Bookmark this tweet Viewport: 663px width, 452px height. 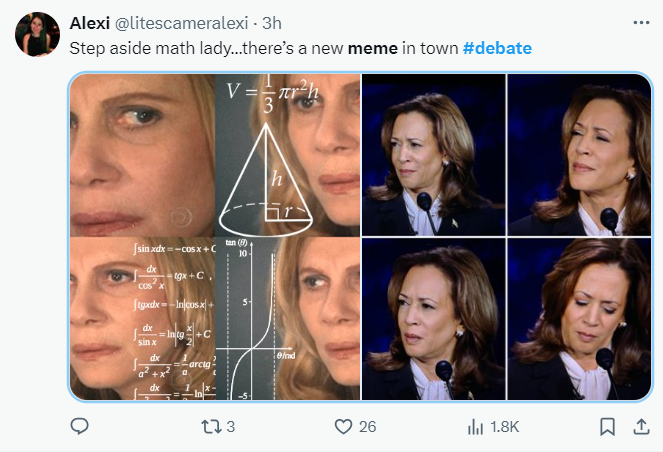606,427
